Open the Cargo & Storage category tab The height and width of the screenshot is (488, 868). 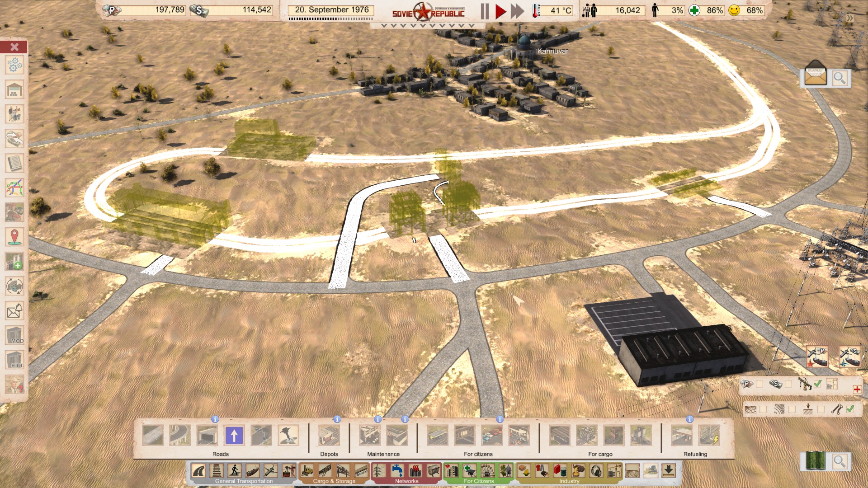[334, 481]
